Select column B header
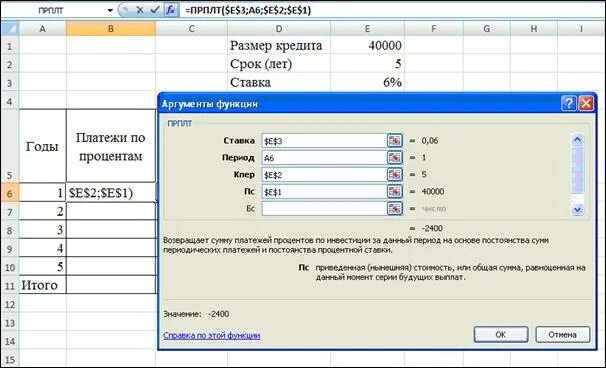606x368 pixels. pos(111,29)
